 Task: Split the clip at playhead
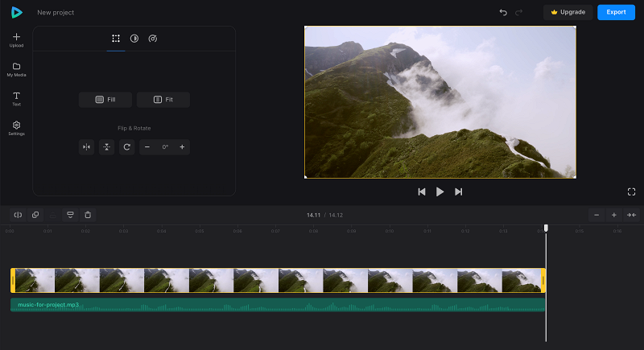coord(18,215)
